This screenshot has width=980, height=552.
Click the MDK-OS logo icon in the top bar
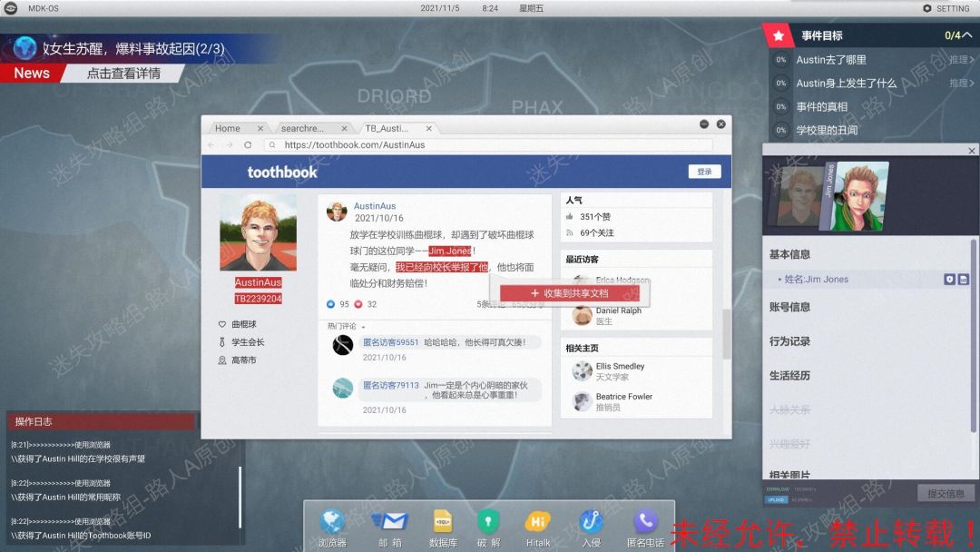11,8
